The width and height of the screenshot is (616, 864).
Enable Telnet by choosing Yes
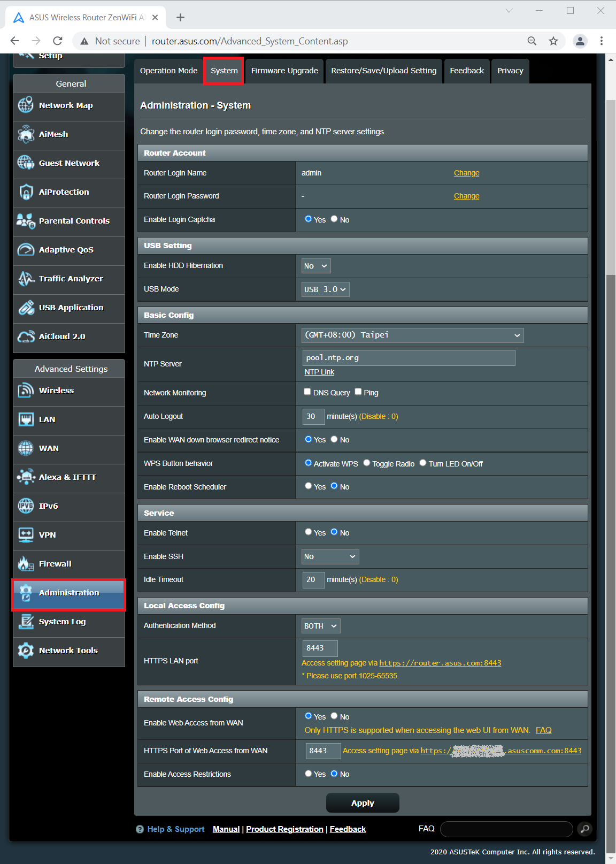coord(309,532)
